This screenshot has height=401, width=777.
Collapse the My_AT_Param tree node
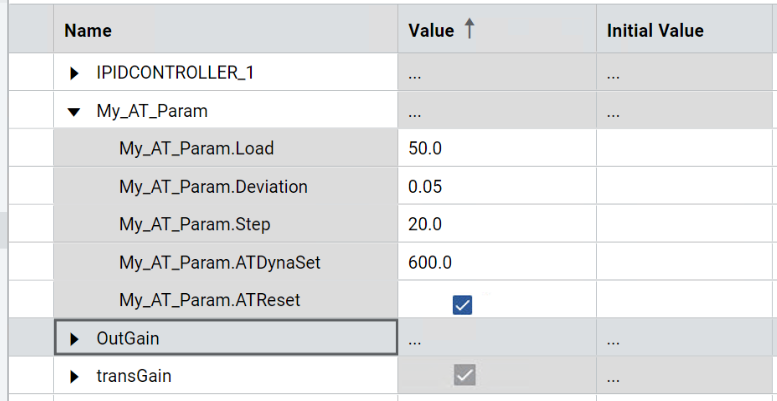[74, 111]
